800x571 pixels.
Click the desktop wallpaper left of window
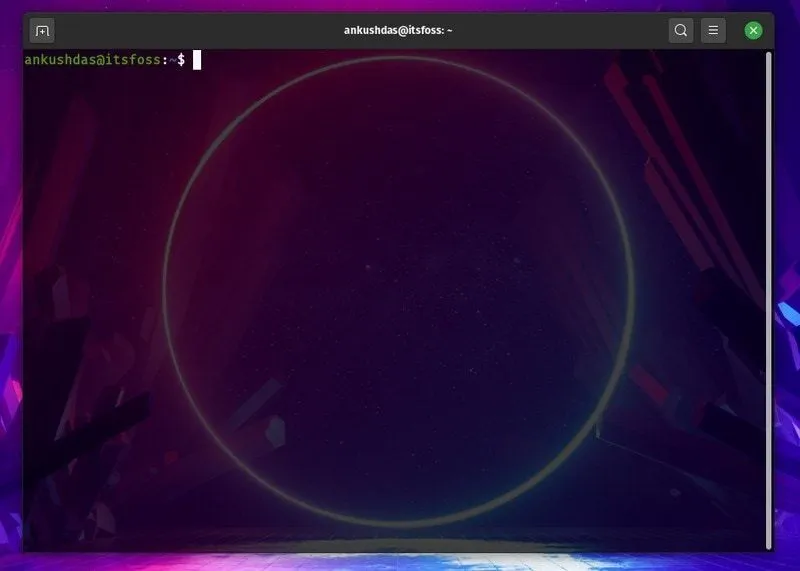(x=10, y=300)
